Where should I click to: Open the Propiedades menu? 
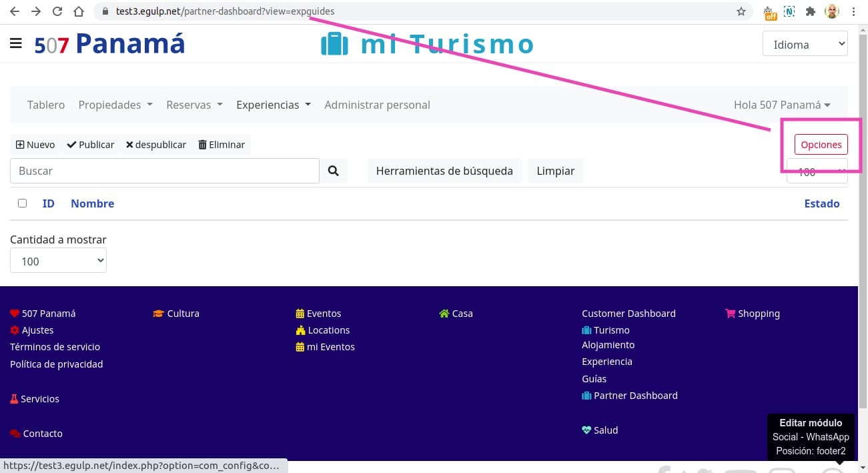[115, 105]
